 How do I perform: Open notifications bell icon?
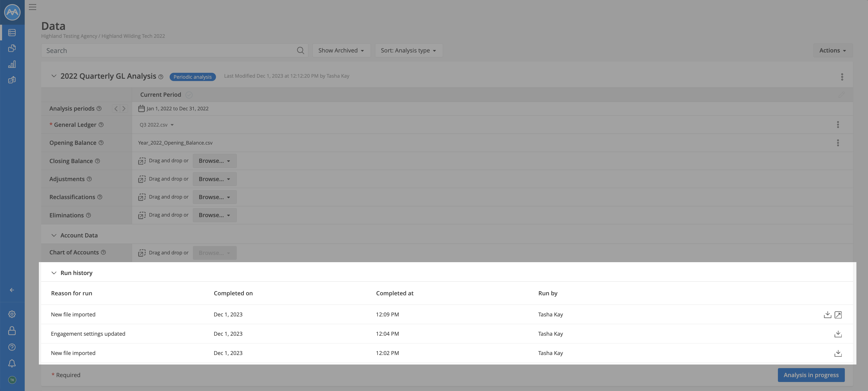12,363
